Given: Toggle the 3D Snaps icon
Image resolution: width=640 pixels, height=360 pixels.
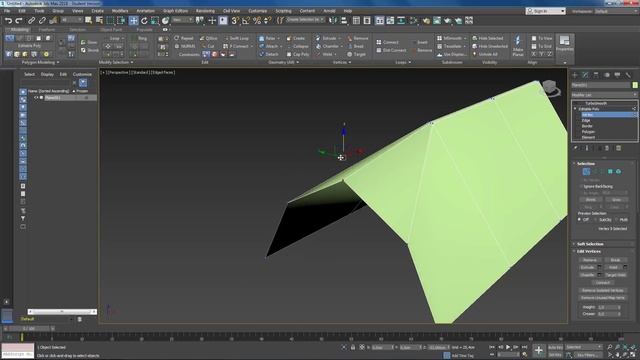Looking at the screenshot, I should [235, 20].
